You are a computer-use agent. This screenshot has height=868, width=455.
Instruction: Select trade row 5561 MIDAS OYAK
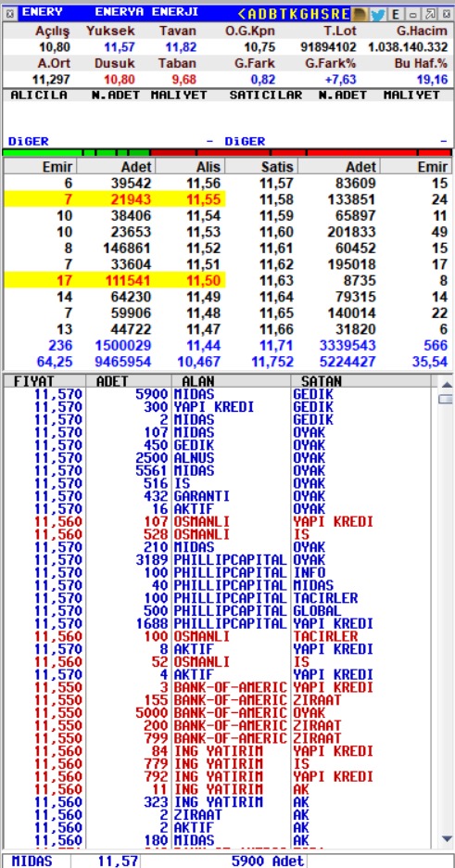(219, 470)
